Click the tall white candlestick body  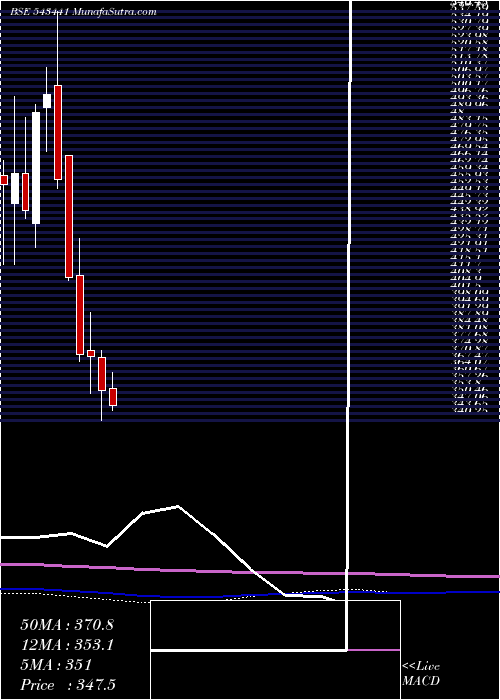pos(36,168)
